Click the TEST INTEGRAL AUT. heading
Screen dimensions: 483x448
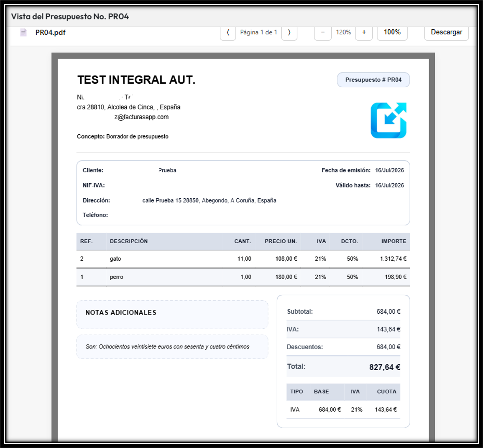click(136, 80)
